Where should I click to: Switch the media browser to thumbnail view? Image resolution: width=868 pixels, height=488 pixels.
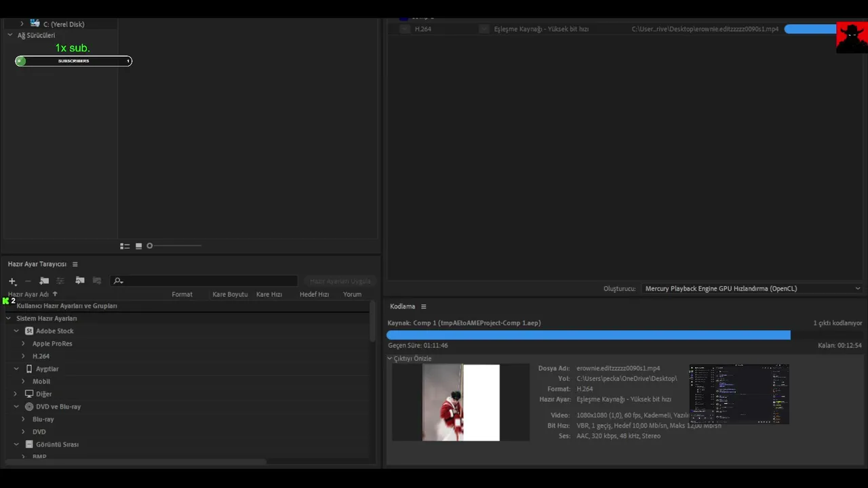click(x=139, y=246)
